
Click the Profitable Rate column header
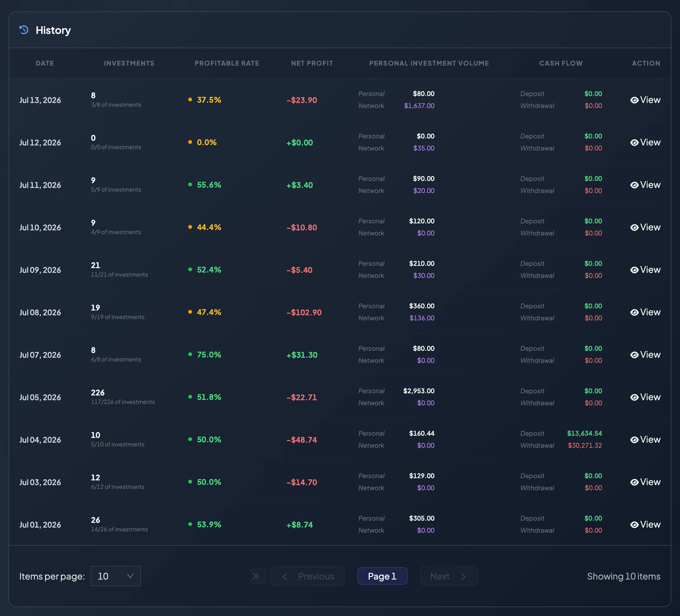pyautogui.click(x=227, y=63)
